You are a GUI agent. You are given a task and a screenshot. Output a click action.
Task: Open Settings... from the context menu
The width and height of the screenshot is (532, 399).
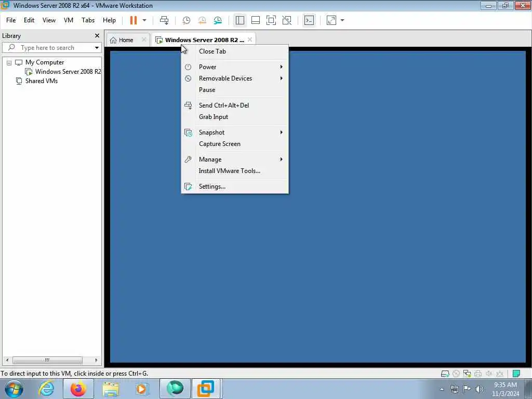click(235, 187)
